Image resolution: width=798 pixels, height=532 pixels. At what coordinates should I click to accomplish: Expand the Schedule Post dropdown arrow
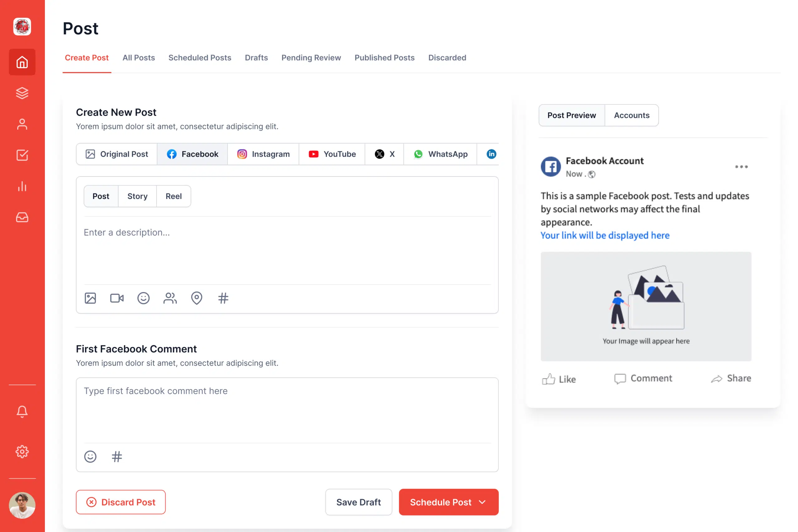(482, 502)
